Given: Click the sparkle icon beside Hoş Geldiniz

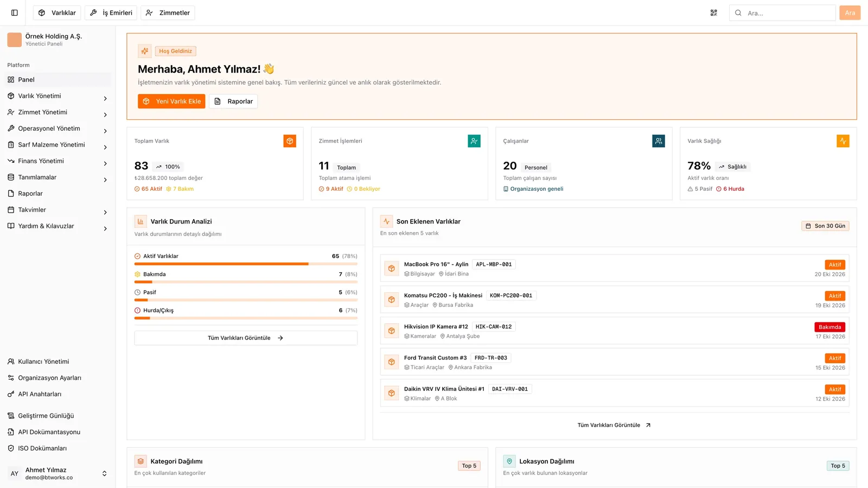Looking at the screenshot, I should point(145,51).
